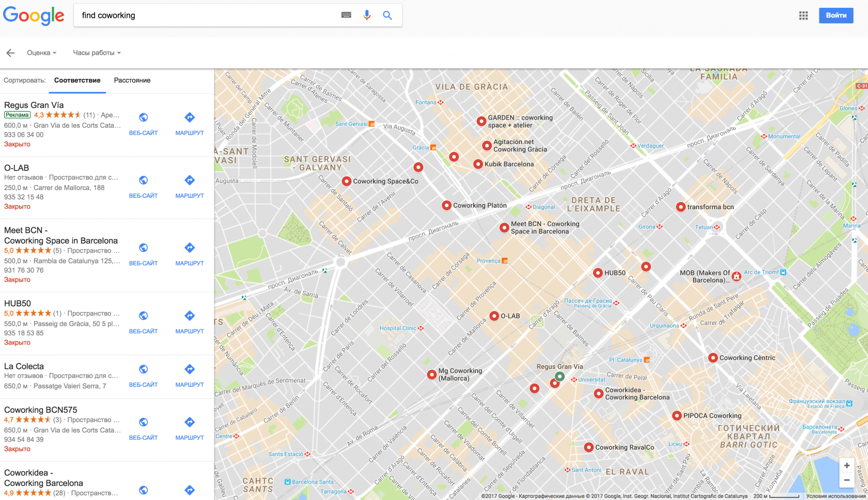The height and width of the screenshot is (500, 868).
Task: Get directions icon for Regus Gran Vía
Action: [190, 118]
